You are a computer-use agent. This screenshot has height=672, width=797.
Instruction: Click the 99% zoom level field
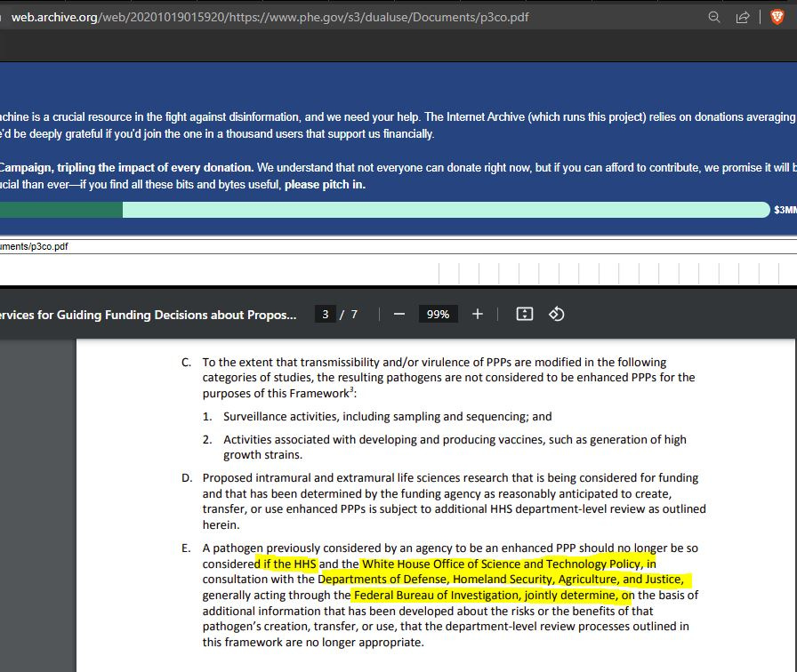(x=438, y=315)
